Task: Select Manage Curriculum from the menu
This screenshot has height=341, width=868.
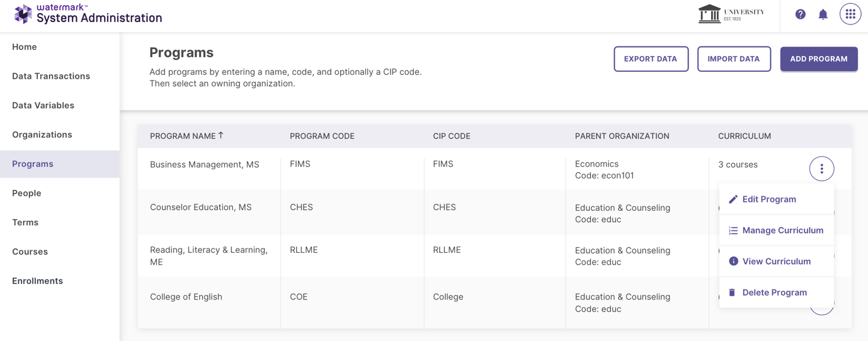Action: 777,230
